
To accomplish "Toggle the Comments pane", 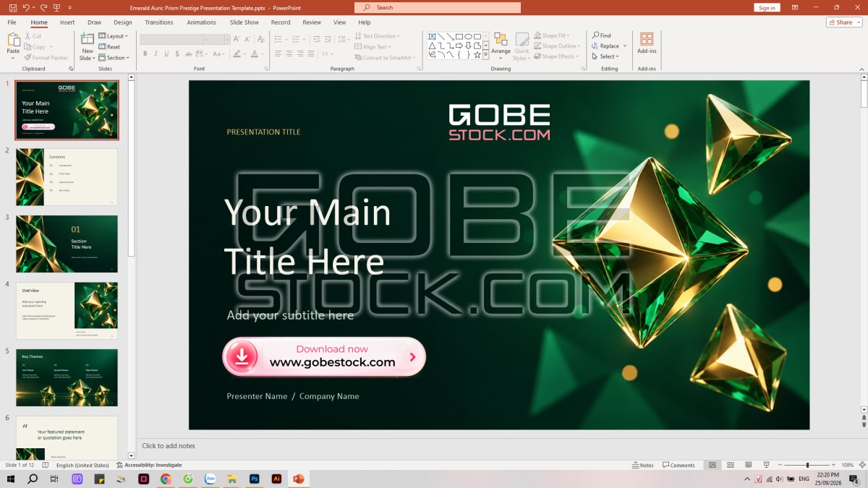I will 678,465.
